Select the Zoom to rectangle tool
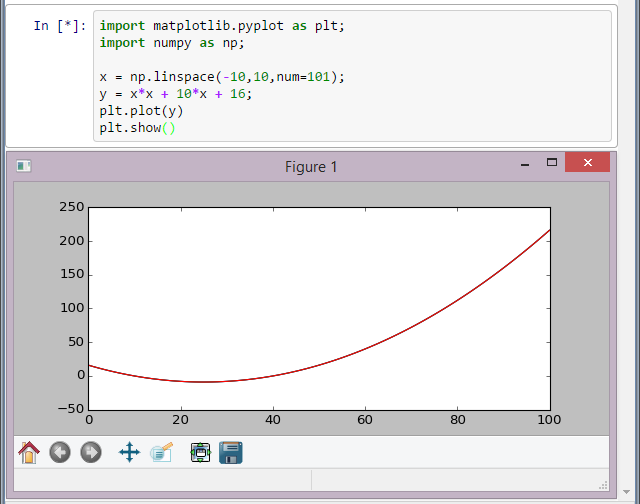This screenshot has width=640, height=504. point(162,453)
